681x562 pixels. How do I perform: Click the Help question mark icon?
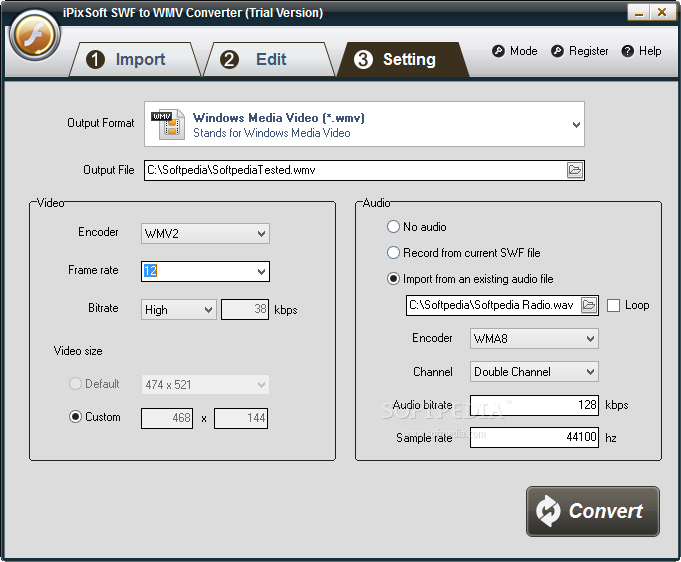click(628, 51)
